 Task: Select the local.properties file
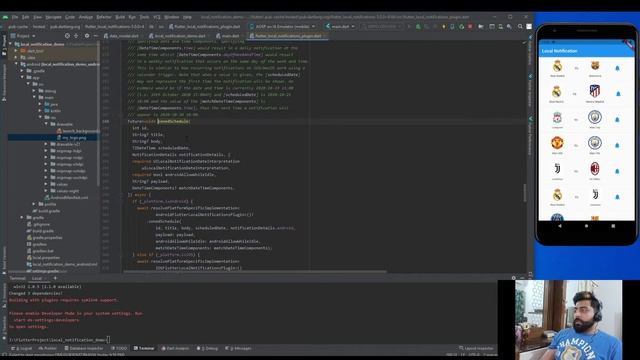[43, 258]
